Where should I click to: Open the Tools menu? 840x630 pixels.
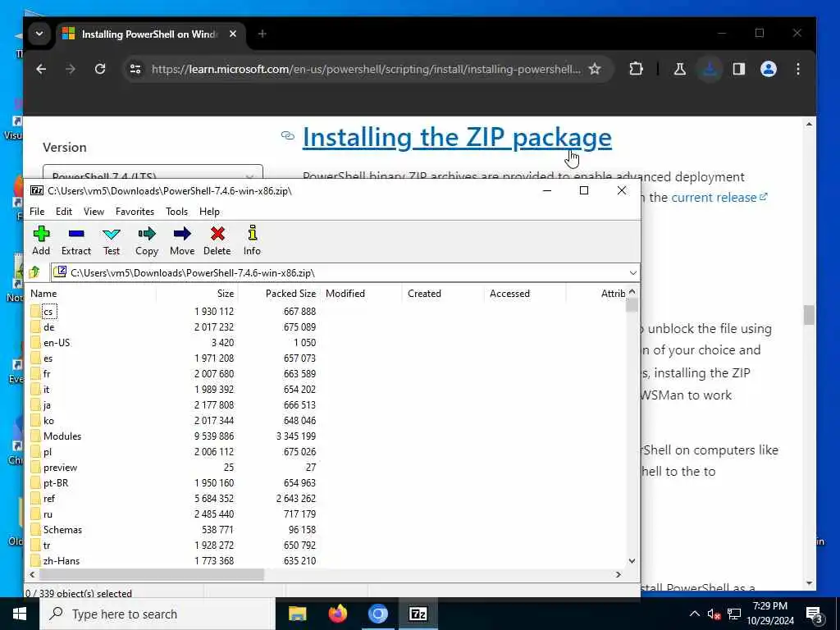[x=177, y=212]
